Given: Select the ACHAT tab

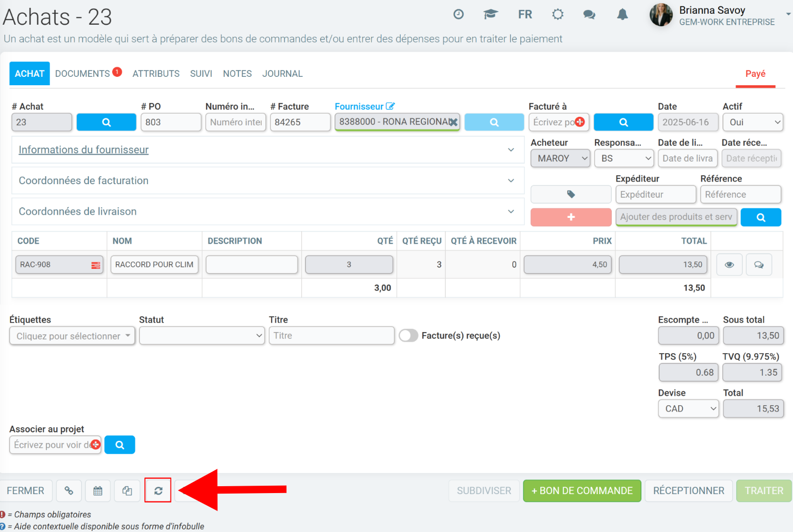Looking at the screenshot, I should pyautogui.click(x=29, y=74).
